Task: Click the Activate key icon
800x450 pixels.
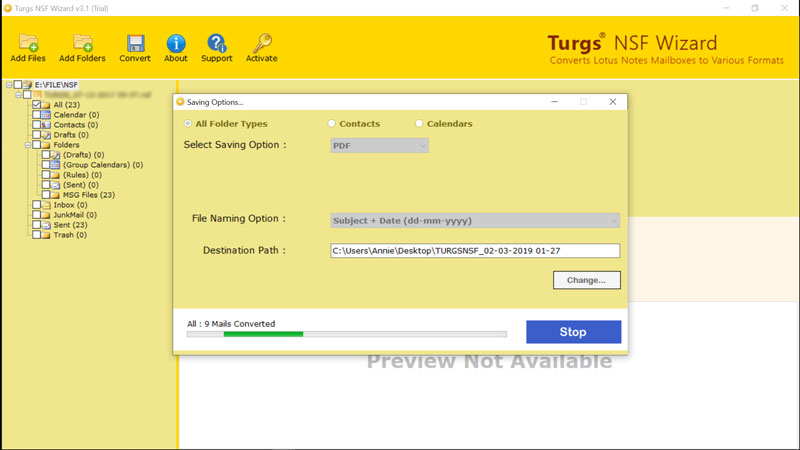Action: click(262, 48)
